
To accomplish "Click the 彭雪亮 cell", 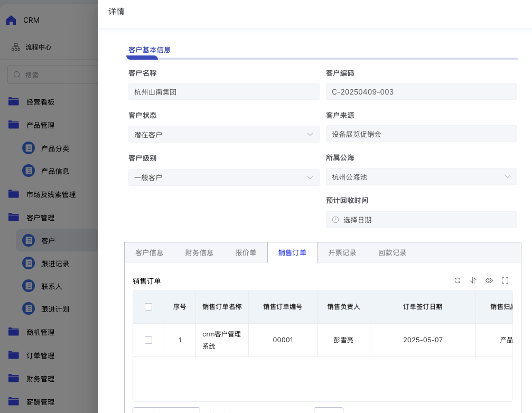I will [344, 340].
